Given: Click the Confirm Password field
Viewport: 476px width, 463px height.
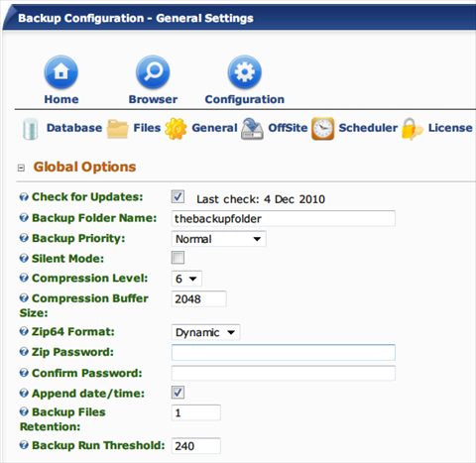Looking at the screenshot, I should click(284, 373).
